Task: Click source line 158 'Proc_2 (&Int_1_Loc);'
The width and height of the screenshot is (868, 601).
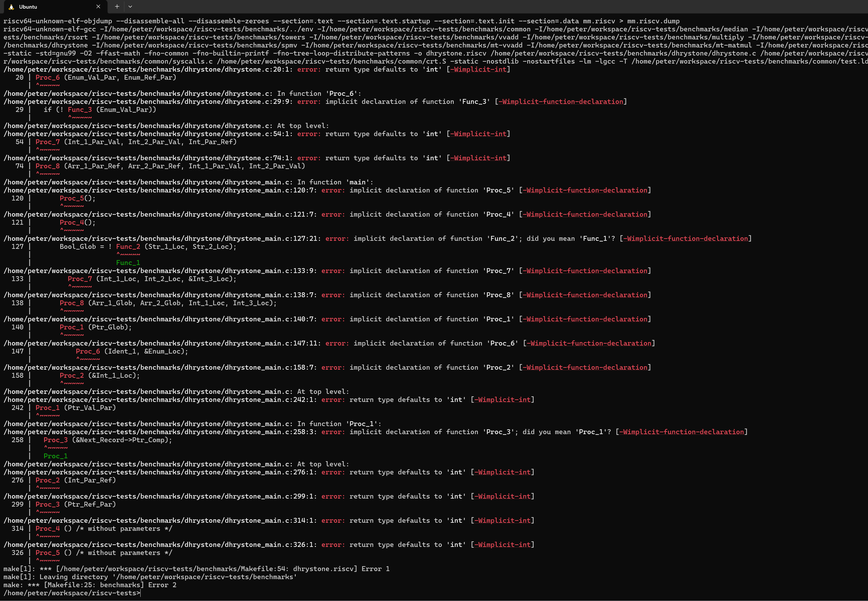Action: click(76, 375)
